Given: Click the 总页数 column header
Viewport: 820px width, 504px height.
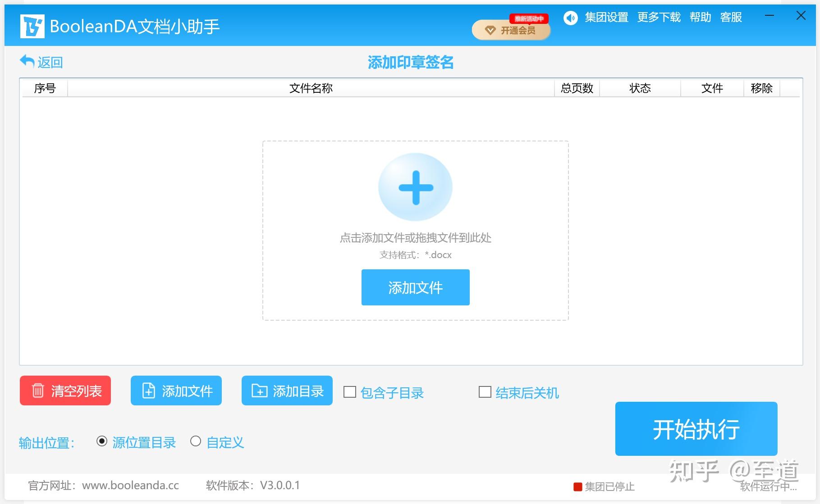Looking at the screenshot, I should pos(577,88).
